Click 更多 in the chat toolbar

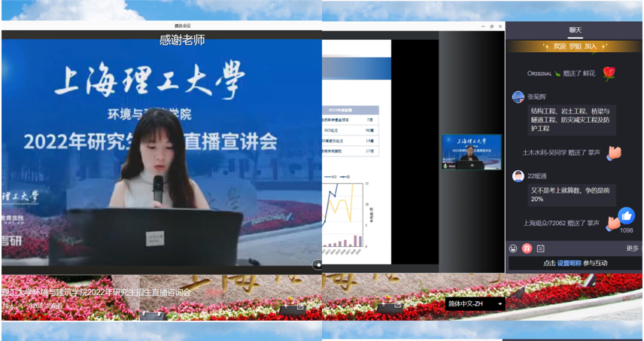coord(632,248)
